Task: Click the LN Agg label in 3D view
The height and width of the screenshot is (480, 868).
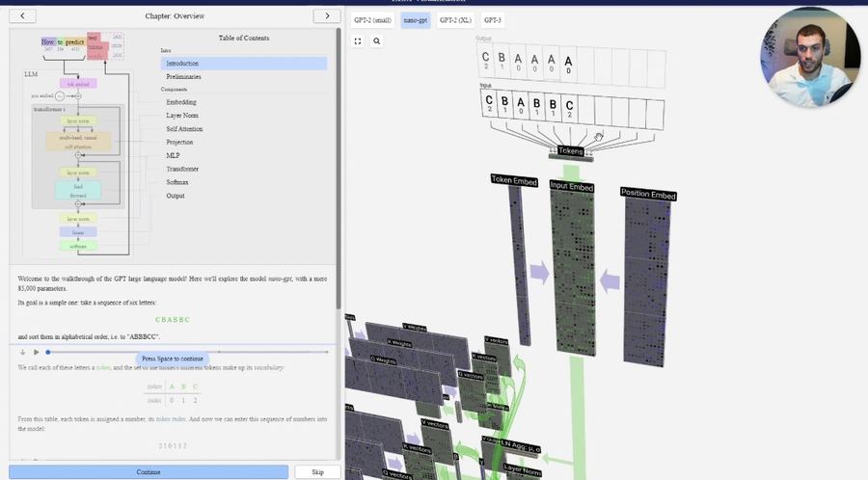Action: [x=520, y=446]
